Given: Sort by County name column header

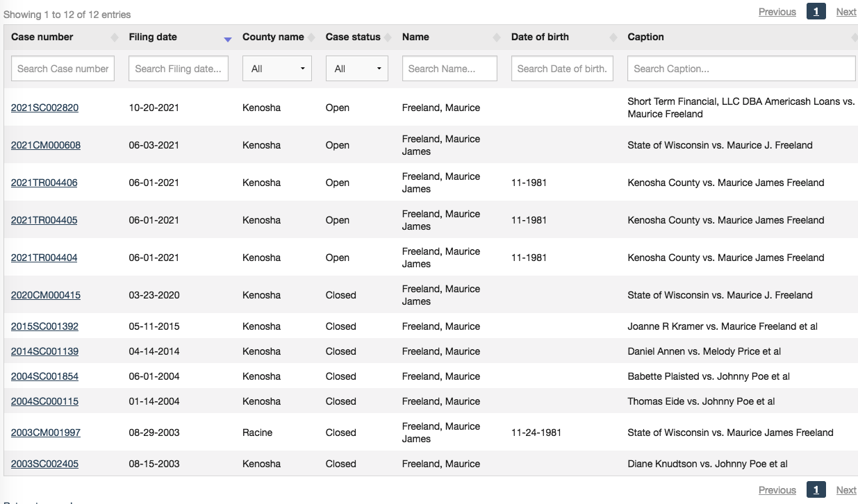Looking at the screenshot, I should pyautogui.click(x=277, y=37).
